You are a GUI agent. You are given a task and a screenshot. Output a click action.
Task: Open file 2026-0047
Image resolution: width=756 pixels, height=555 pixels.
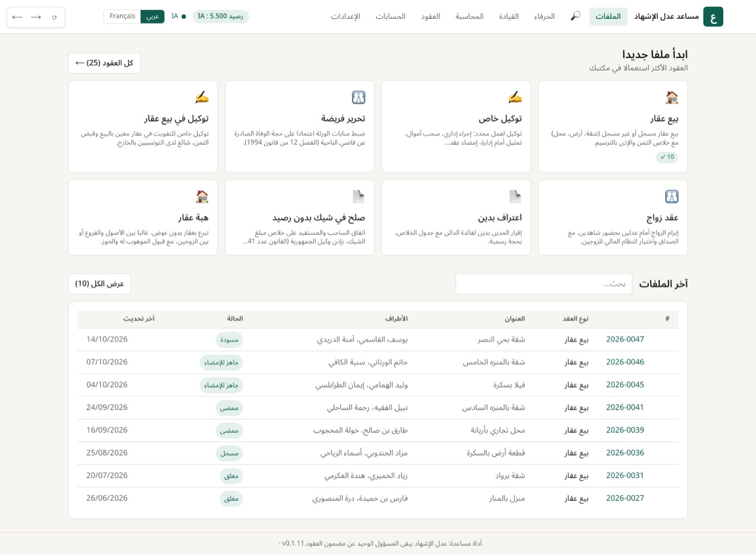coord(625,339)
